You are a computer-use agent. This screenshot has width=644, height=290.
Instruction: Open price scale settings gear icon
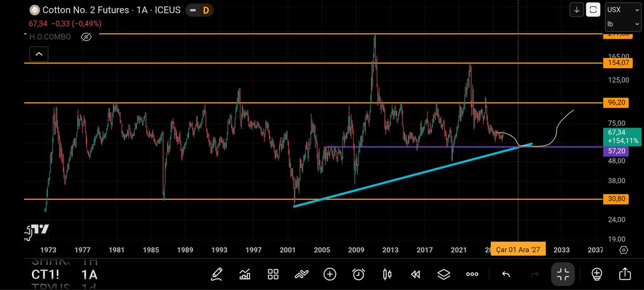click(624, 250)
